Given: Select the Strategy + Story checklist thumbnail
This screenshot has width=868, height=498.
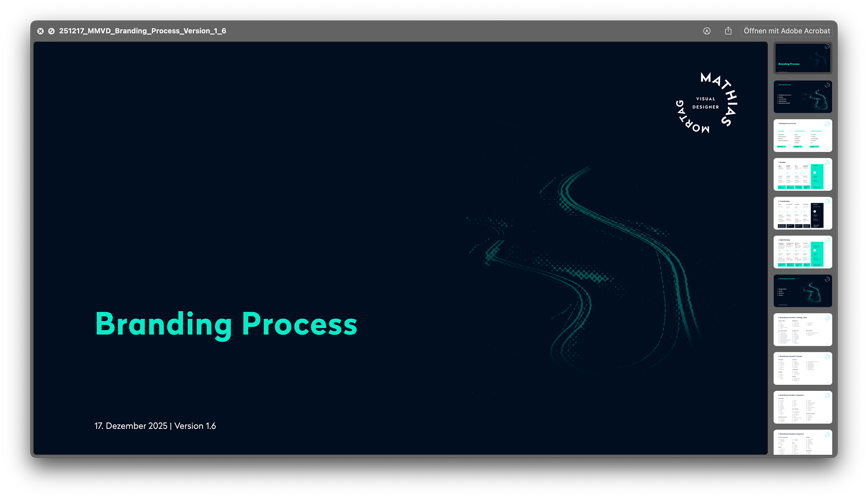Looking at the screenshot, I should pyautogui.click(x=802, y=329).
